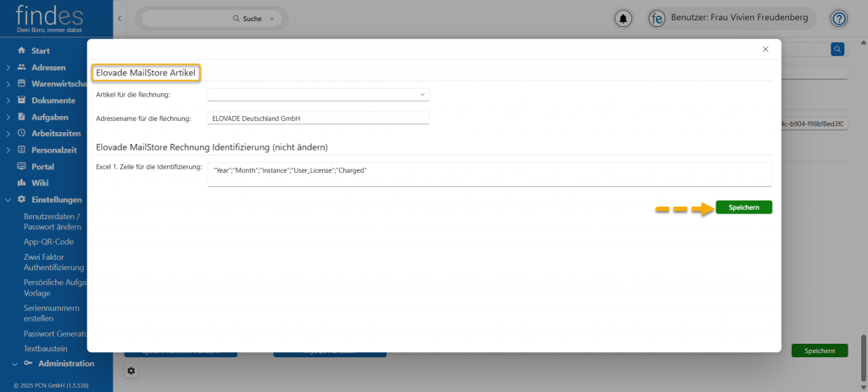
Task: Click the Wiki chart icon in sidebar
Action: click(x=21, y=183)
